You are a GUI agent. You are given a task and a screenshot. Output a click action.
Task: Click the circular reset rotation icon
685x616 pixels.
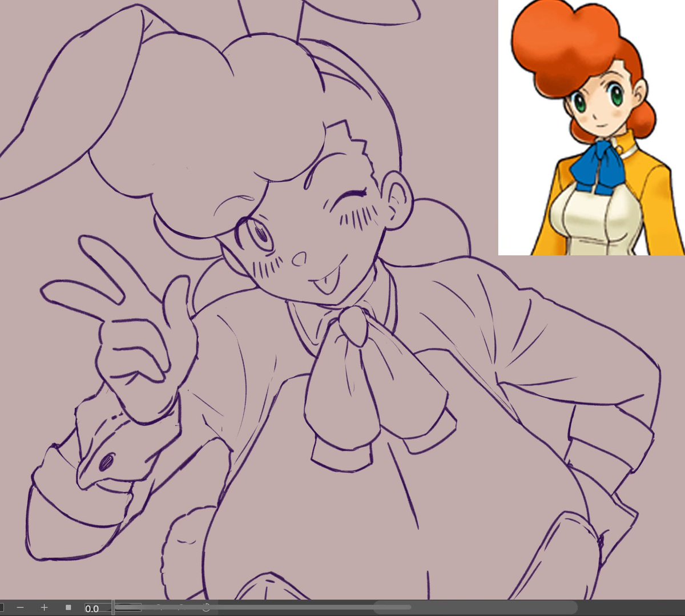point(206,607)
